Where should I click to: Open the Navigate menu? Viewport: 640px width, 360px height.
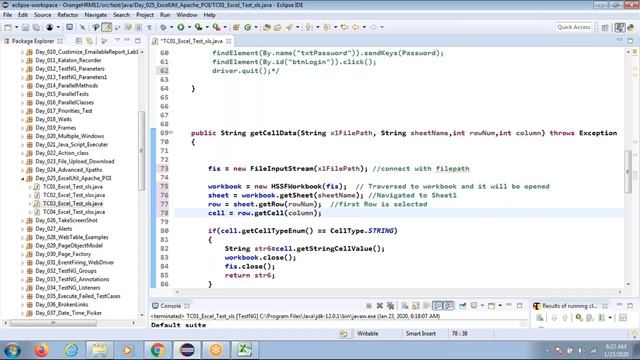coord(96,15)
